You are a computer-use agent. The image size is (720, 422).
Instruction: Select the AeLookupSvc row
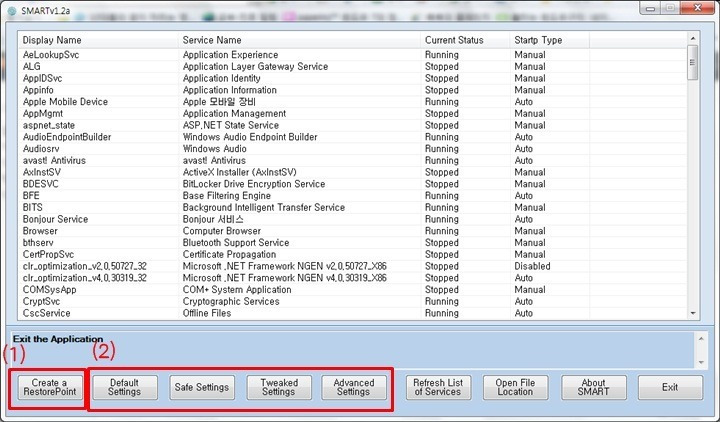(x=352, y=55)
